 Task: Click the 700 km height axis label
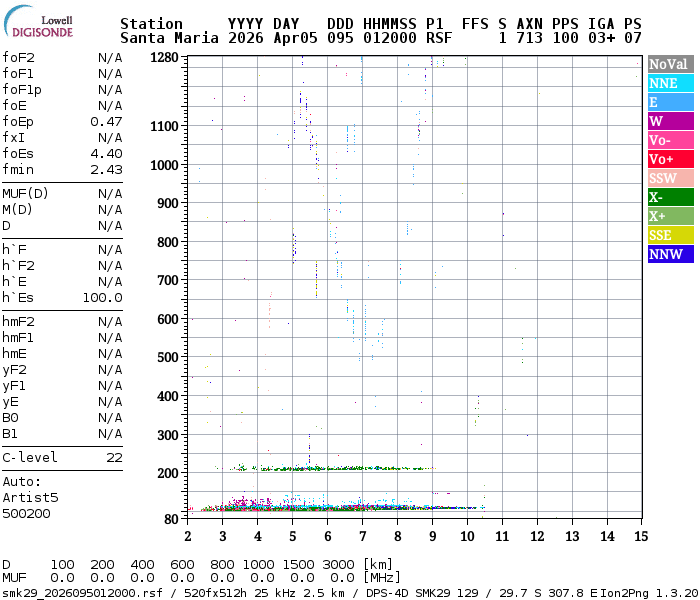167,280
